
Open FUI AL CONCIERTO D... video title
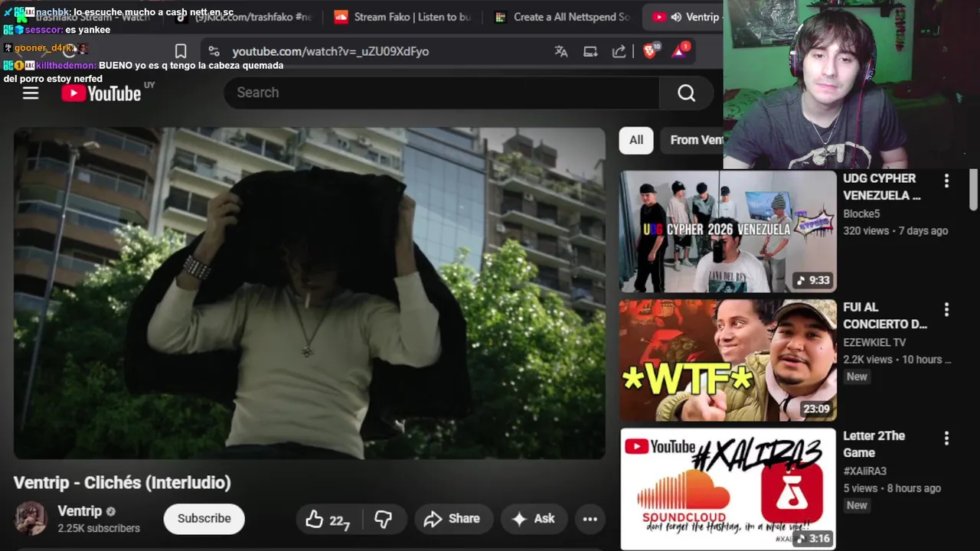(x=884, y=315)
